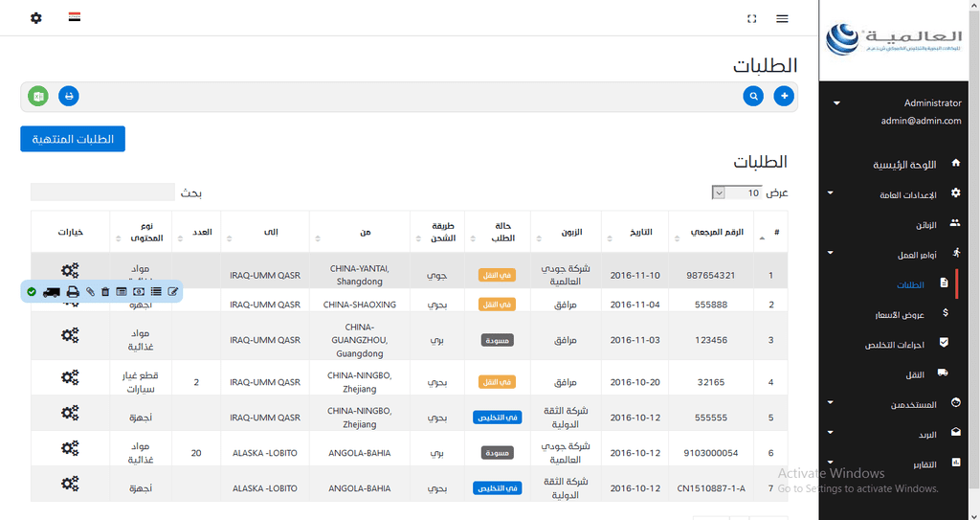Click the truck icon in row actions popup
This screenshot has height=520, width=980.
(x=52, y=291)
